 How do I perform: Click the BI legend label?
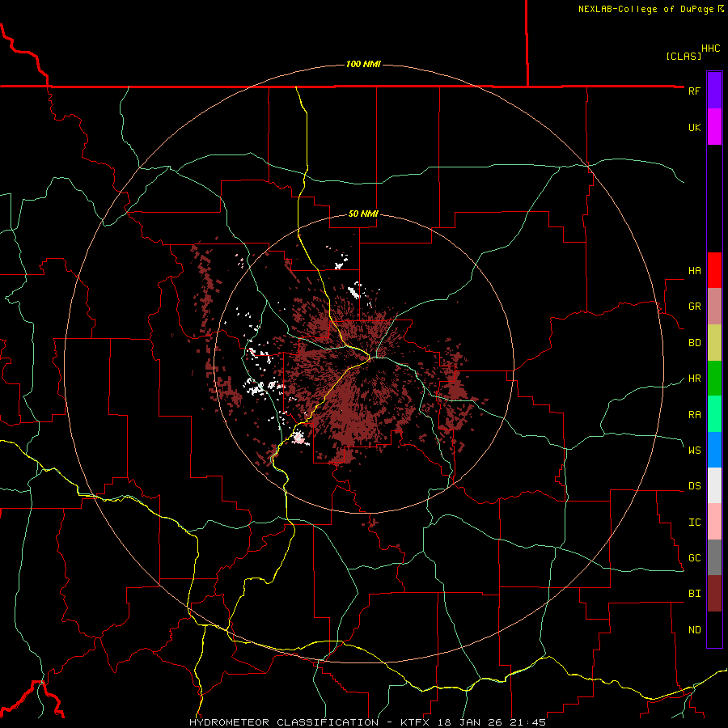tap(694, 594)
